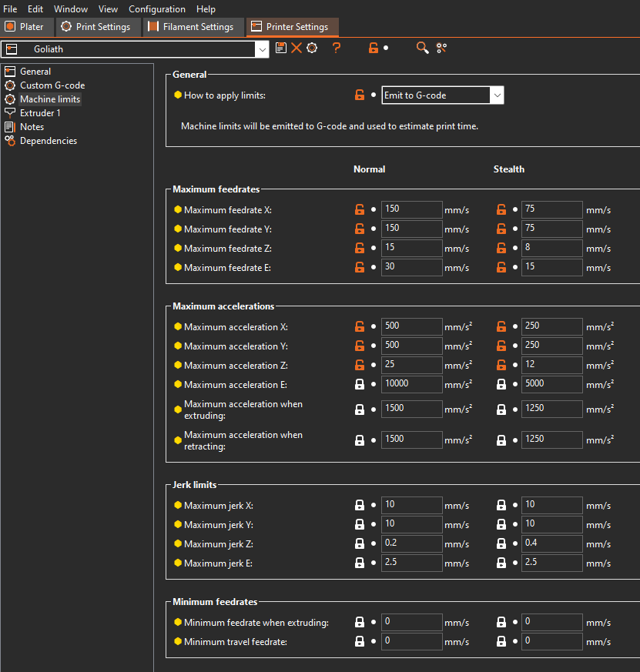This screenshot has width=640, height=672.
Task: Open the Configuration menu
Action: pyautogui.click(x=157, y=8)
